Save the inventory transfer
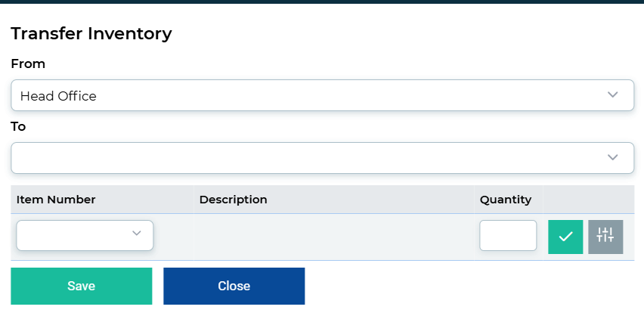Screen dimensions: 644x316 82,286
